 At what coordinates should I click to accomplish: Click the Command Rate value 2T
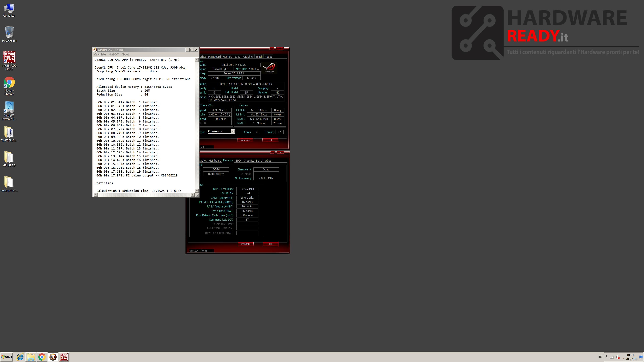coord(247,220)
